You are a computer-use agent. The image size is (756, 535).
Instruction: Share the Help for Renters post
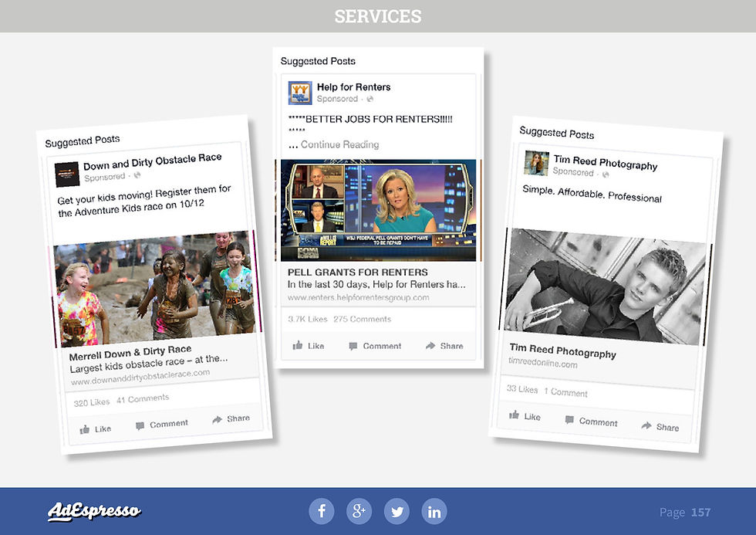(x=444, y=346)
